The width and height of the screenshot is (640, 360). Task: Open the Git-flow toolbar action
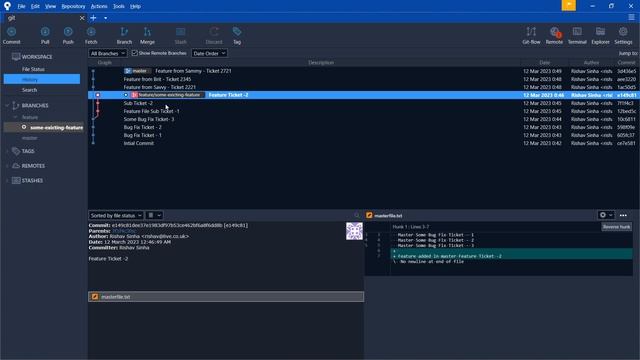[x=531, y=36]
